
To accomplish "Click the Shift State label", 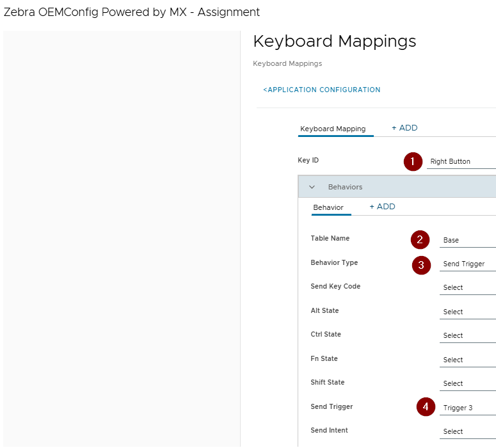I will click(328, 383).
